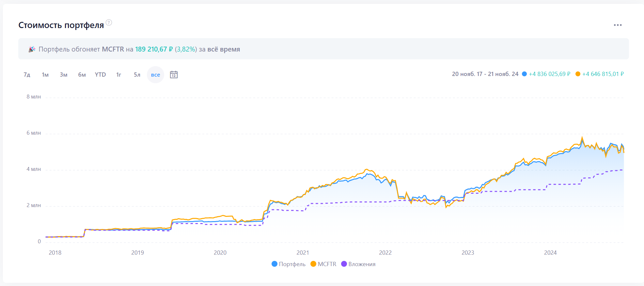Open the calendar date picker icon
The image size is (644, 286).
(x=174, y=75)
